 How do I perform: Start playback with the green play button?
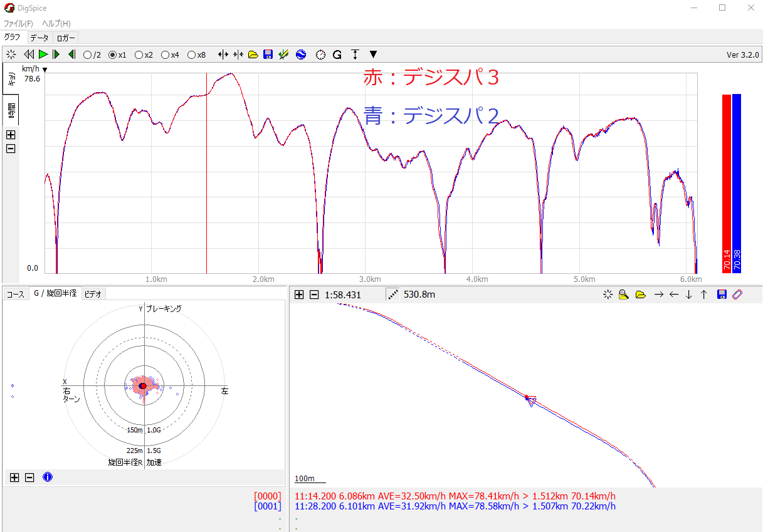(43, 55)
